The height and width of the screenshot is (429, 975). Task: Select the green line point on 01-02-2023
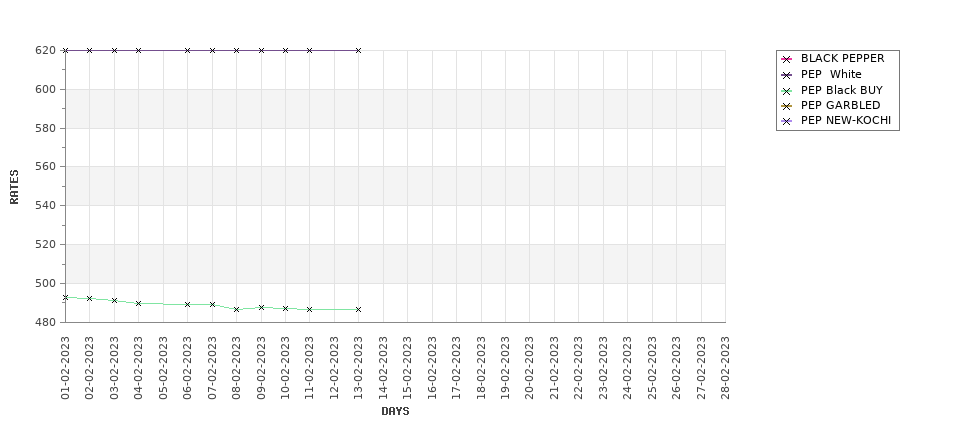(65, 297)
